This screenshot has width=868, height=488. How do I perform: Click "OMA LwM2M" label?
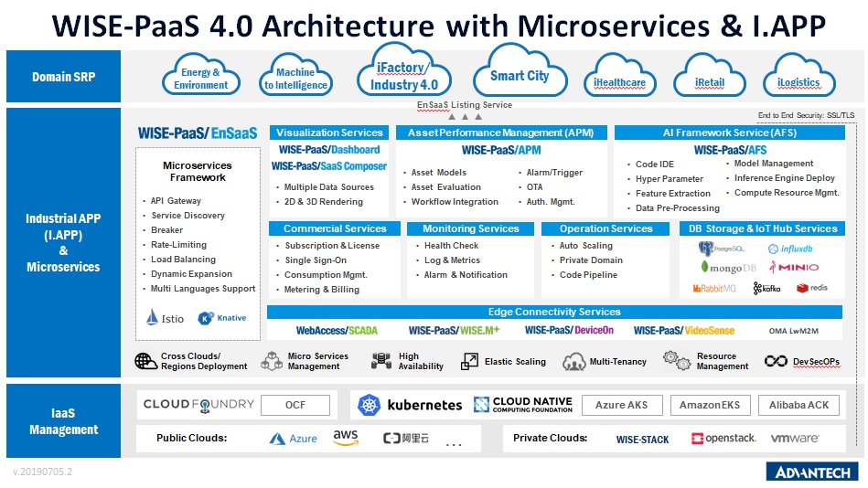[793, 331]
